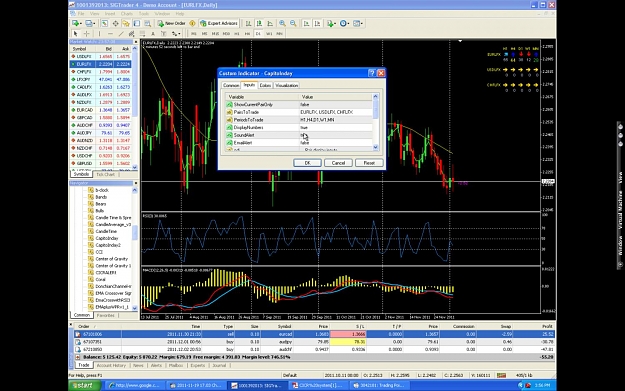Select the Text 'A' tool
This screenshot has height=391, width=625.
tap(153, 34)
